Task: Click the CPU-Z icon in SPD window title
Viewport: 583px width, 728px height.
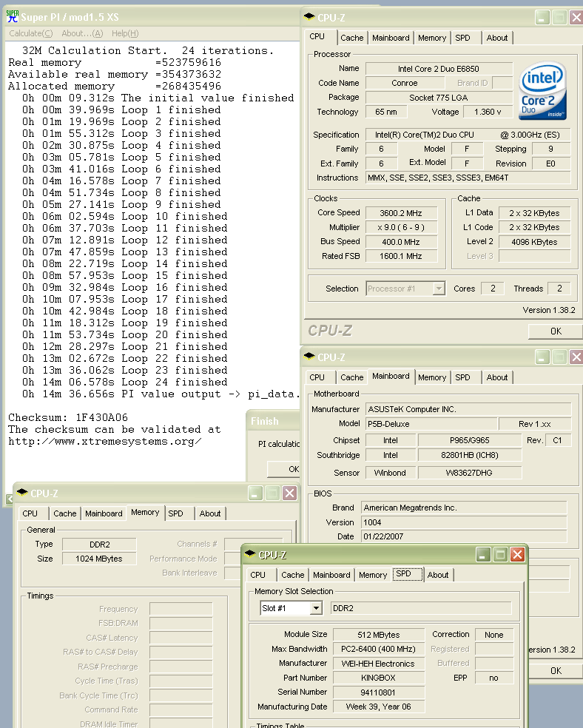Action: click(250, 554)
